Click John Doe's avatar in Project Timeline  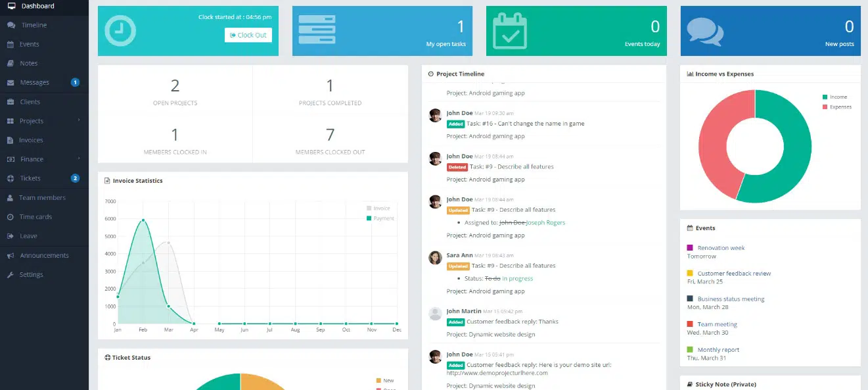point(435,116)
